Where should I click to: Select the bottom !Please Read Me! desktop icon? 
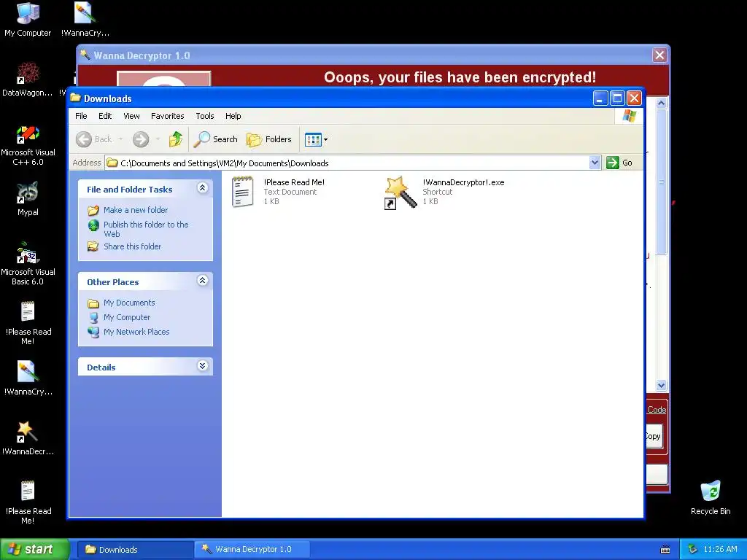coord(28,503)
